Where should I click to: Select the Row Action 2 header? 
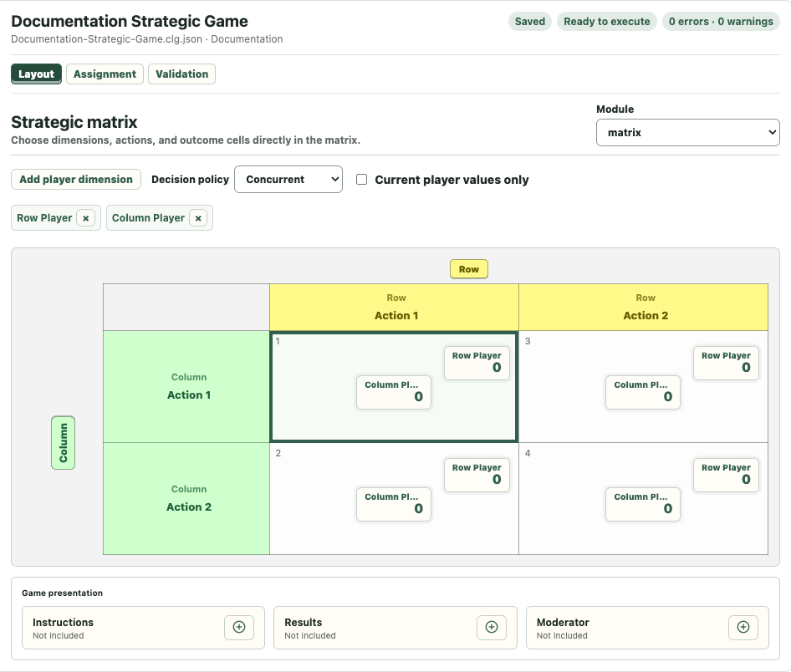click(x=643, y=307)
